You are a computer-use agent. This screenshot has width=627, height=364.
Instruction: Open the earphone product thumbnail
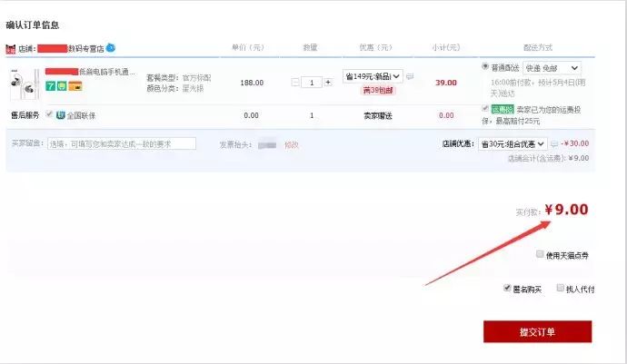point(25,84)
